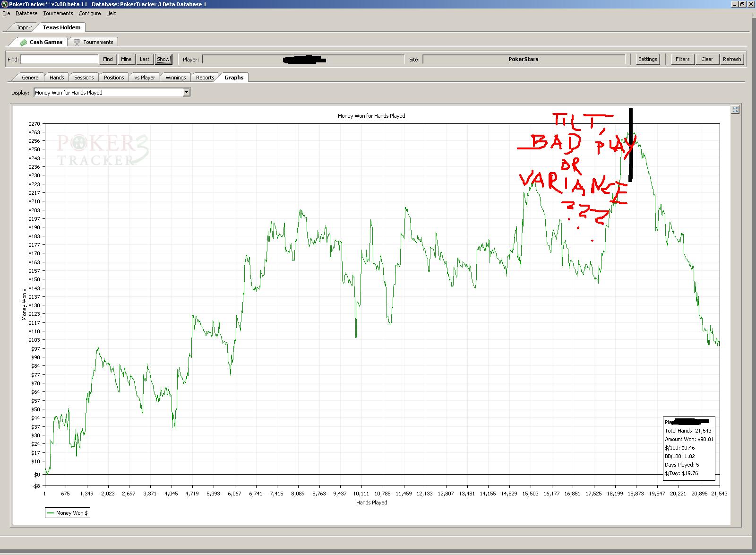Viewport: 756px width, 555px height.
Task: Click the Find button
Action: 108,59
